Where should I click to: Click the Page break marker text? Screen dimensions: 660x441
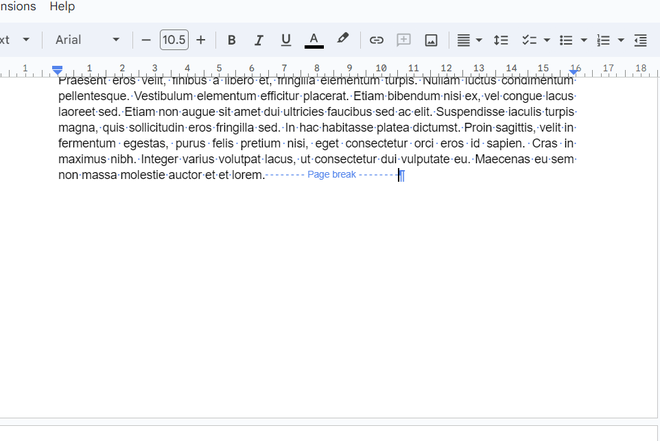(332, 175)
